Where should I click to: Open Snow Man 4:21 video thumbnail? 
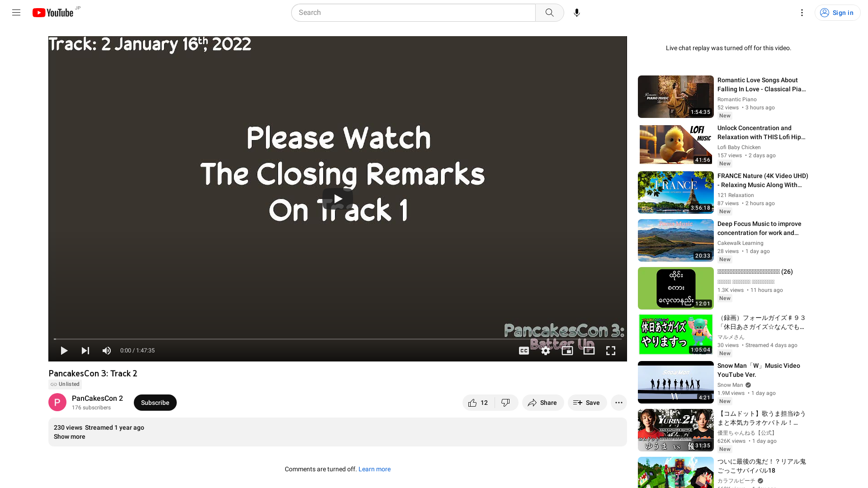(676, 382)
